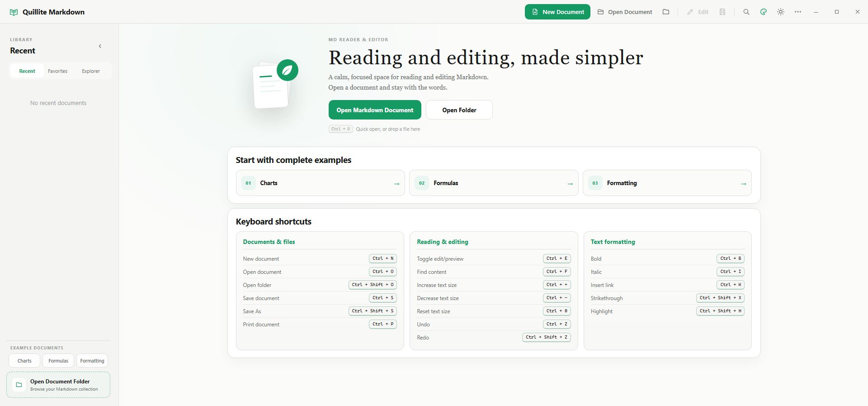The height and width of the screenshot is (406, 868).
Task: Click the Ctrl + Shift + H badge for Highlight
Action: point(721,311)
